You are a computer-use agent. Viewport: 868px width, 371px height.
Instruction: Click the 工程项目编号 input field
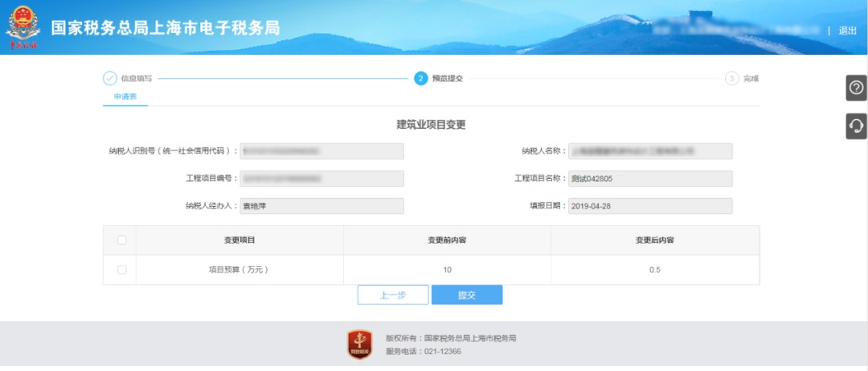tap(322, 179)
